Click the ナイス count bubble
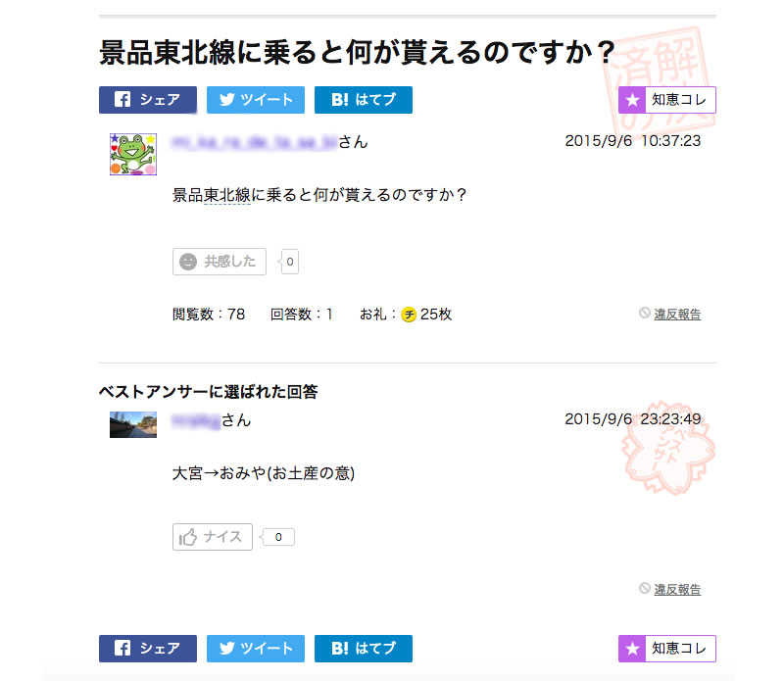The height and width of the screenshot is (681, 784). (278, 537)
